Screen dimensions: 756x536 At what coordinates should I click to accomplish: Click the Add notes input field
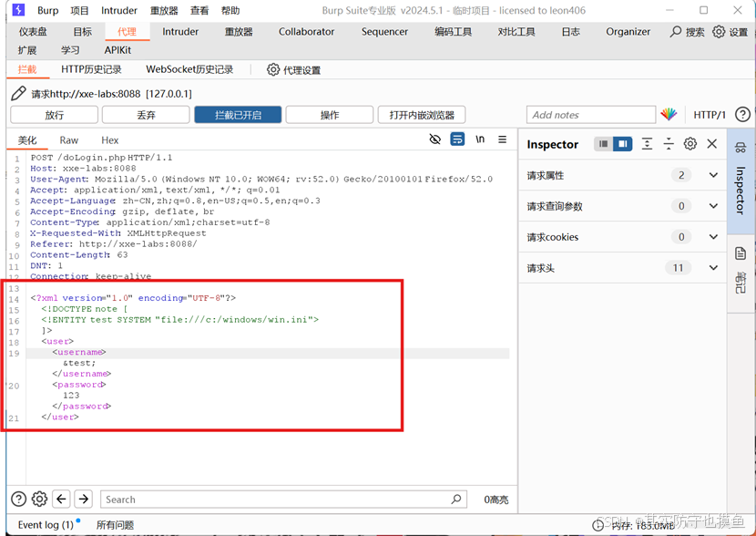591,115
